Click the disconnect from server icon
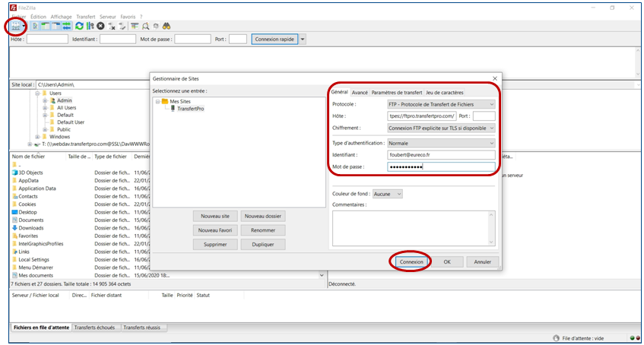This screenshot has height=345, width=644. tap(111, 27)
